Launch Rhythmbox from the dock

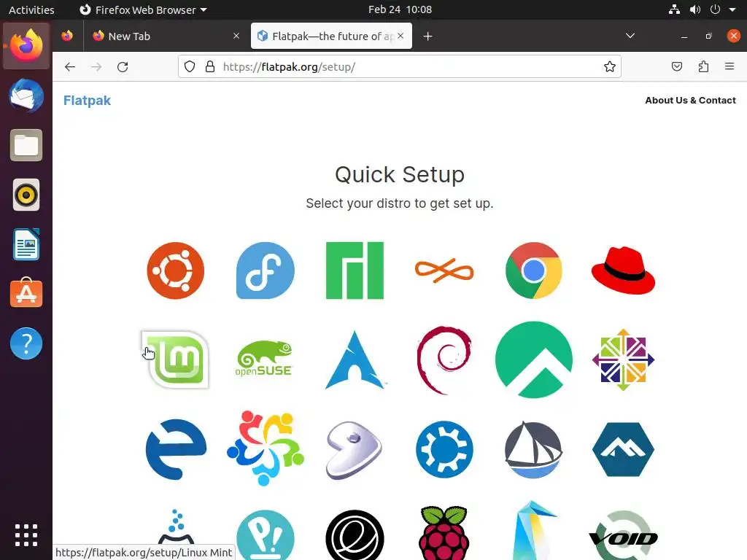tap(26, 195)
